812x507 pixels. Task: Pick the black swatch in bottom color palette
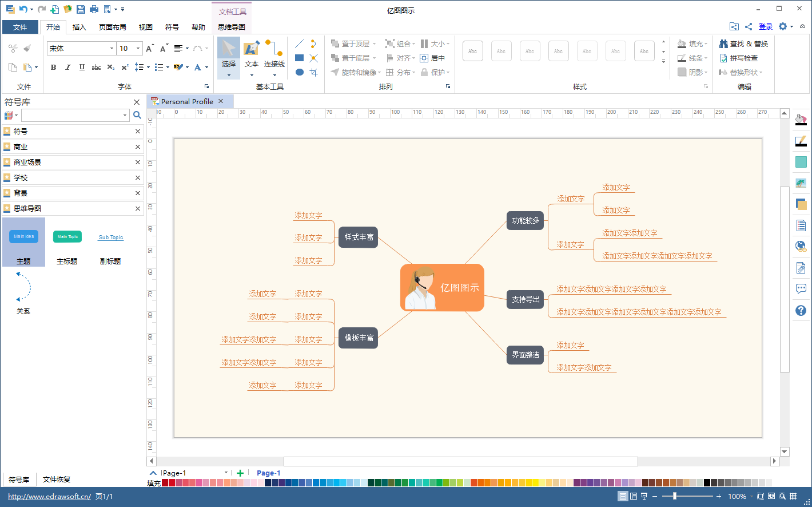[x=707, y=483]
